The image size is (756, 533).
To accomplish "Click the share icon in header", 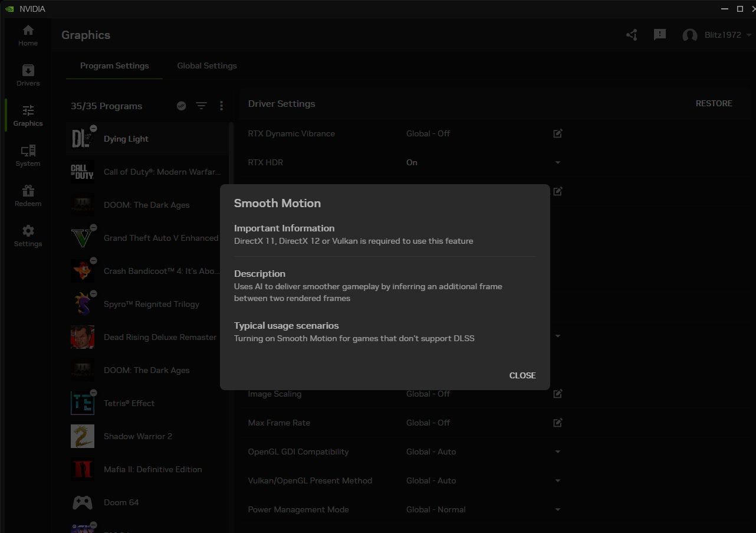I will tap(632, 35).
